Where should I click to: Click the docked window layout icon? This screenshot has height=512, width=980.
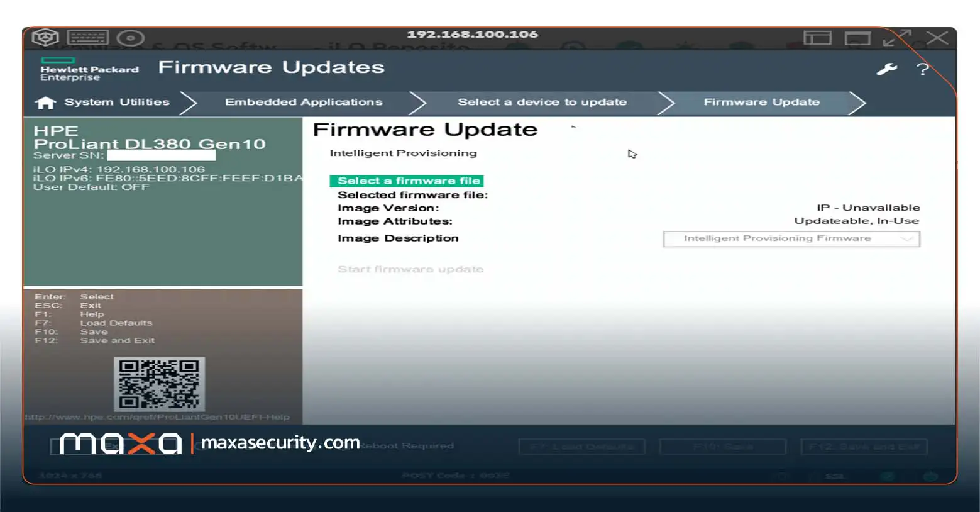[817, 38]
